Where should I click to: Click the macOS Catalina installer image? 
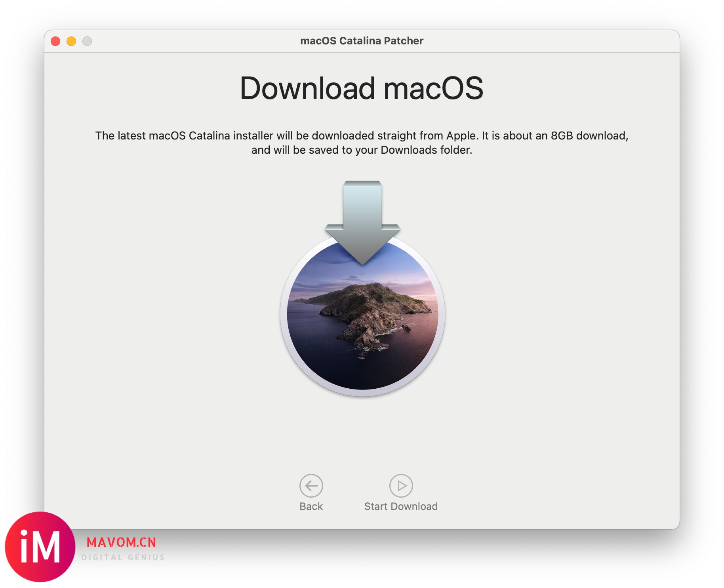point(362,288)
